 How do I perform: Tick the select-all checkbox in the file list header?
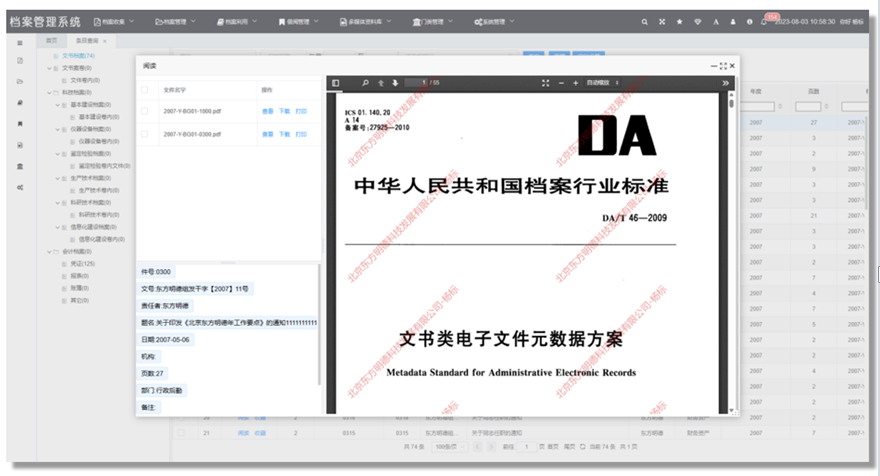pyautogui.click(x=145, y=89)
